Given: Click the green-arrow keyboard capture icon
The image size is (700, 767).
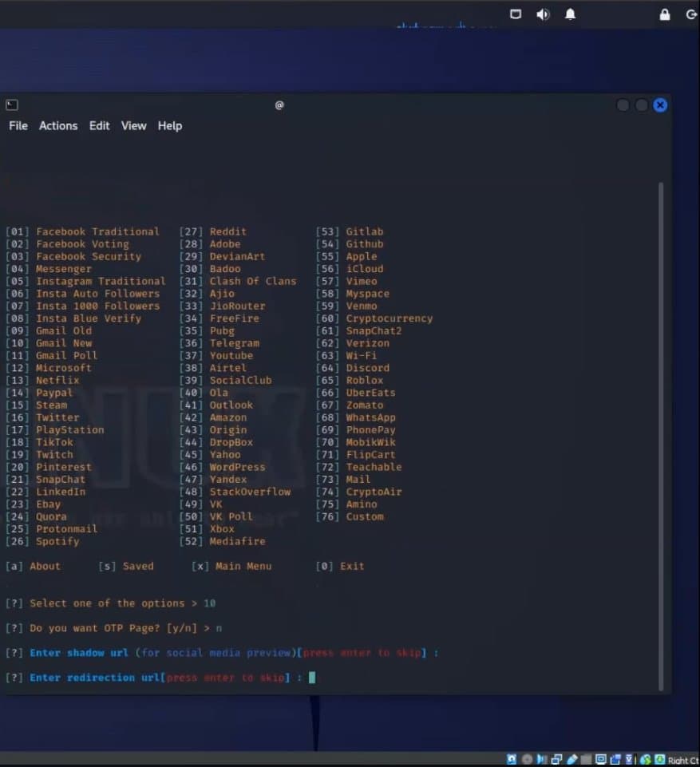Looking at the screenshot, I should pos(660,759).
